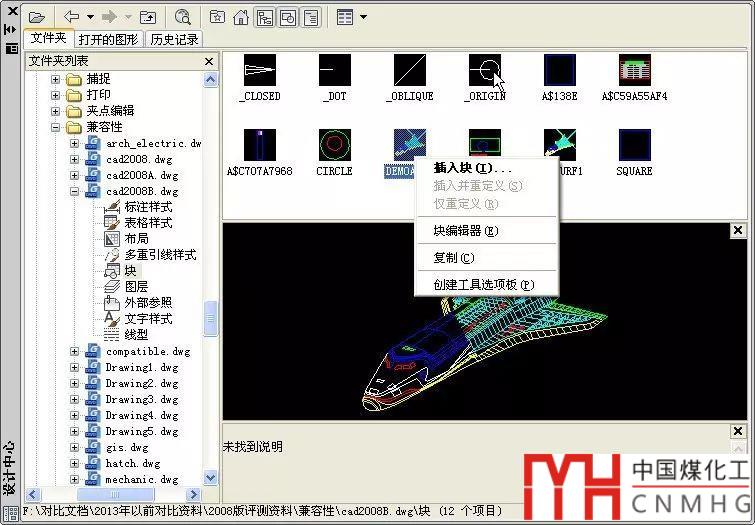Expand the cad2008A.dwg tree node

(x=74, y=175)
